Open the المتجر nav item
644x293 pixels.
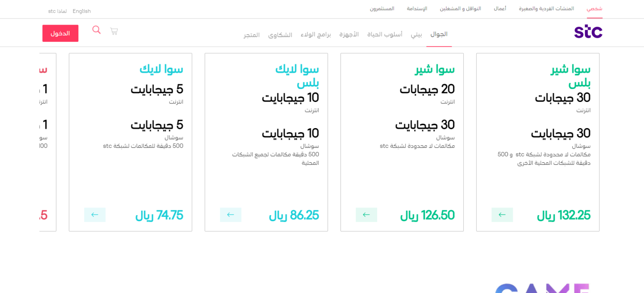coord(252,35)
